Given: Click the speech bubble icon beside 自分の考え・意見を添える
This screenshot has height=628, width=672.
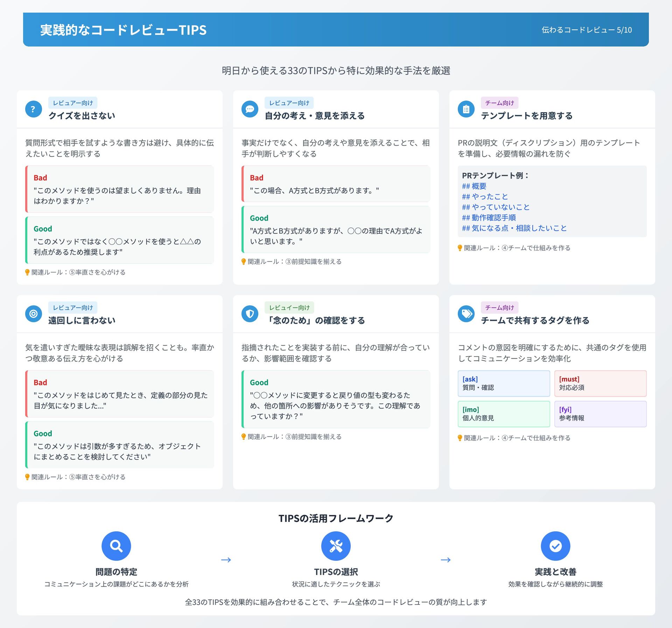Looking at the screenshot, I should [x=250, y=109].
